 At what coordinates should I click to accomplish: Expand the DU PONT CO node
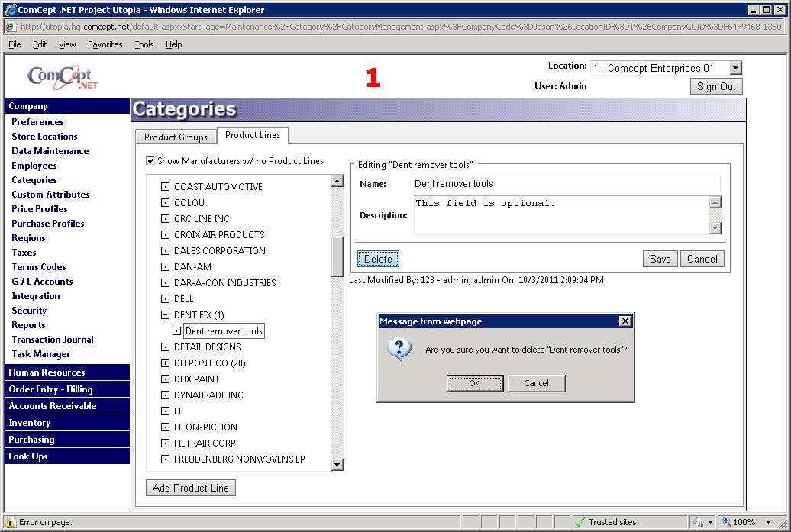pos(165,363)
